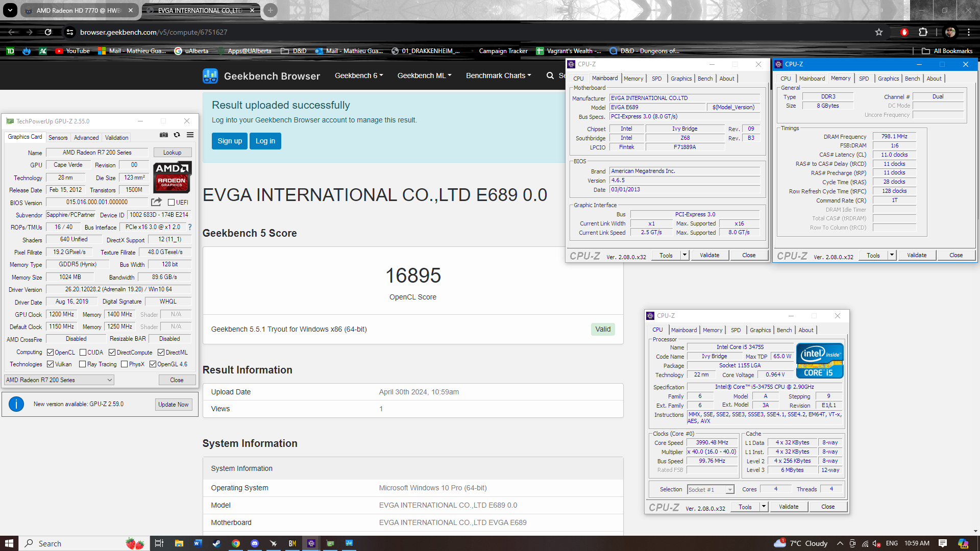
Task: Open the AMD Radeon R7 200 Series GPU selector
Action: (59, 380)
